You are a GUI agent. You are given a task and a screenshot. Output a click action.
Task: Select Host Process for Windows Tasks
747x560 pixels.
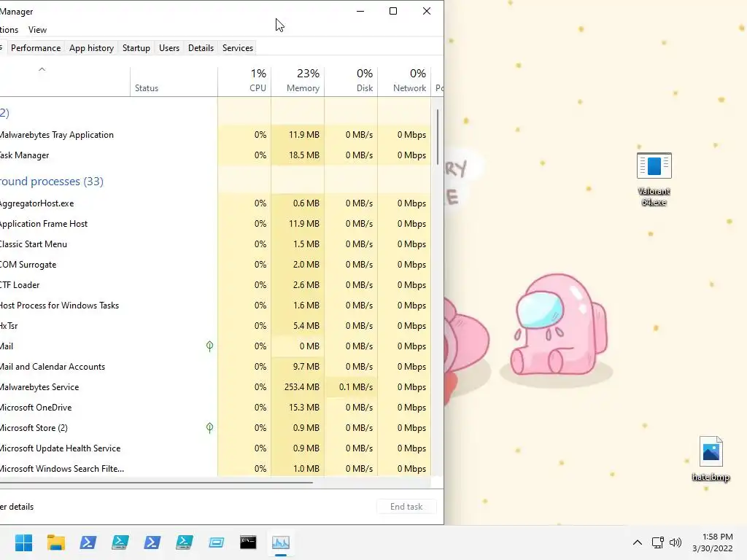tap(215, 306)
